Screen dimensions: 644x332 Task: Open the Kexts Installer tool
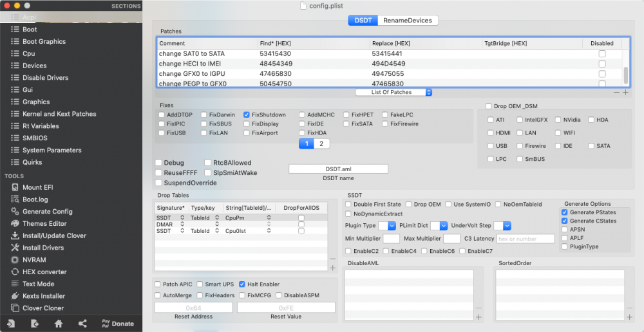click(38, 296)
